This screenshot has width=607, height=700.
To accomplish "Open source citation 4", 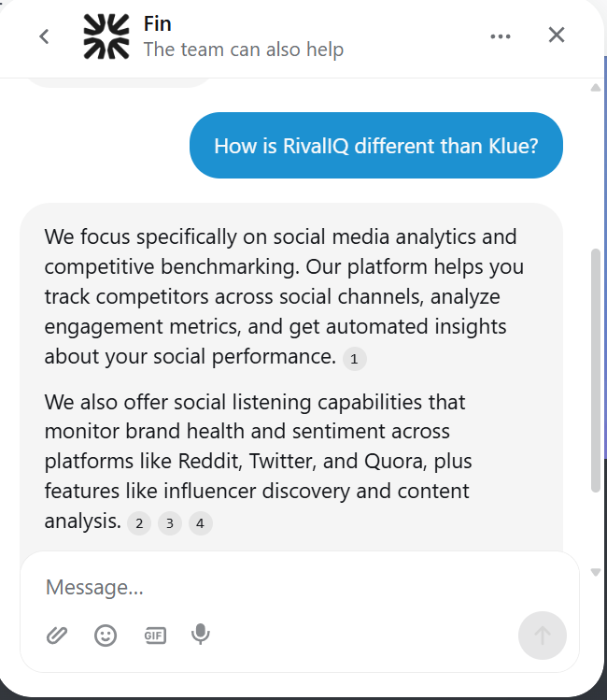I will pos(201,523).
